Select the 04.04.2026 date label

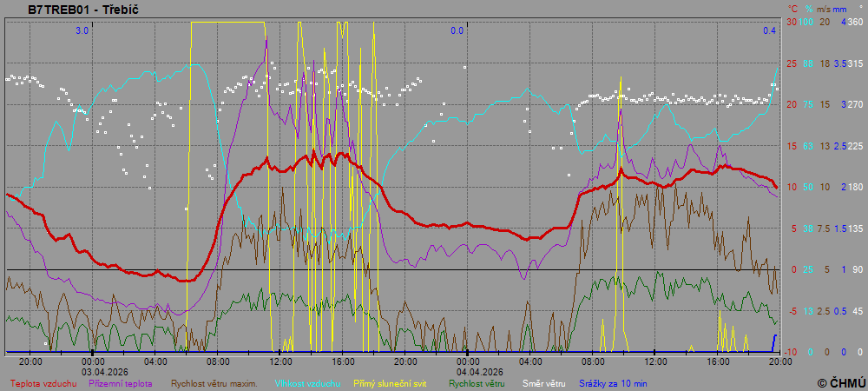pyautogui.click(x=467, y=370)
